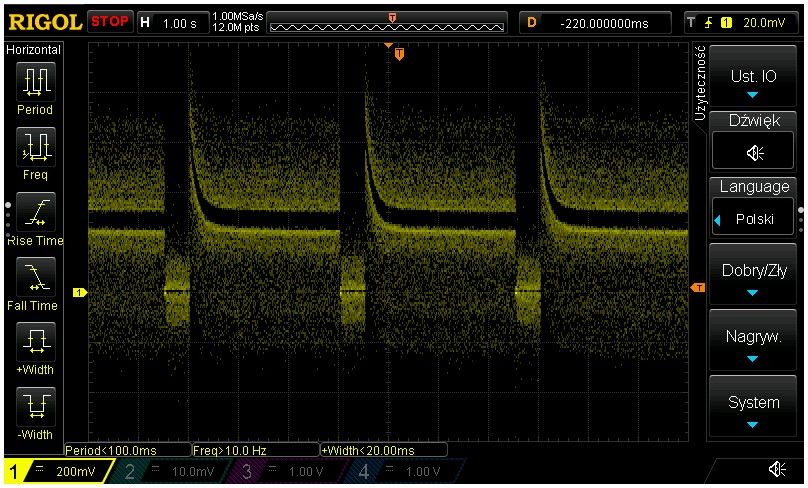The image size is (808, 488).
Task: Click the waveform memory overview bar
Action: [387, 23]
